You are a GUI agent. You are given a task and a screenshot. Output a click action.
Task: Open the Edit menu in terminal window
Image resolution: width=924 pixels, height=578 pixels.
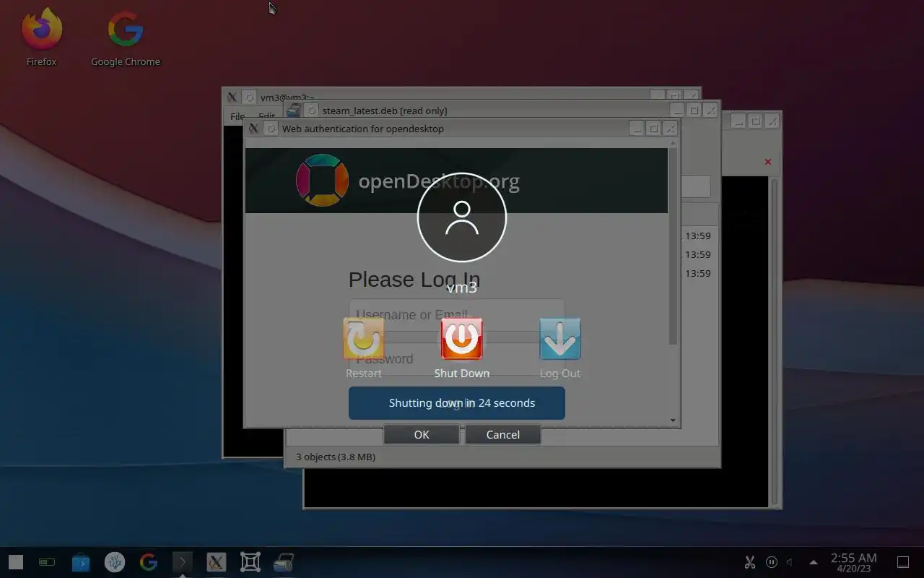[266, 116]
